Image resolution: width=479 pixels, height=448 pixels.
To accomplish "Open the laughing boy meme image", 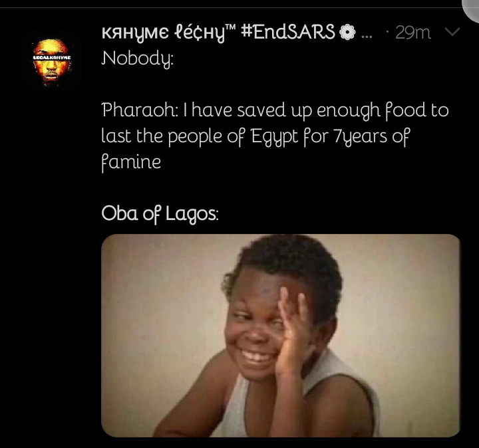I will coord(280,335).
